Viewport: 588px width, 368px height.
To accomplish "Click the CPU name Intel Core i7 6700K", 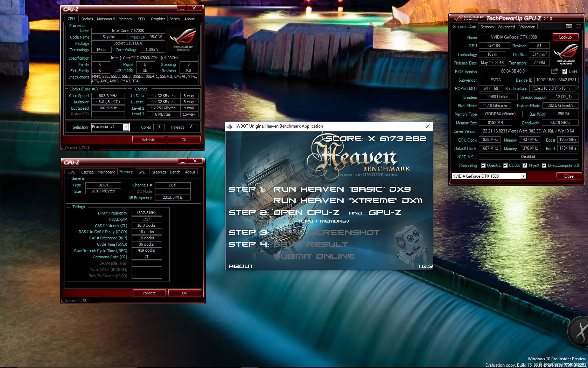I will coord(128,31).
